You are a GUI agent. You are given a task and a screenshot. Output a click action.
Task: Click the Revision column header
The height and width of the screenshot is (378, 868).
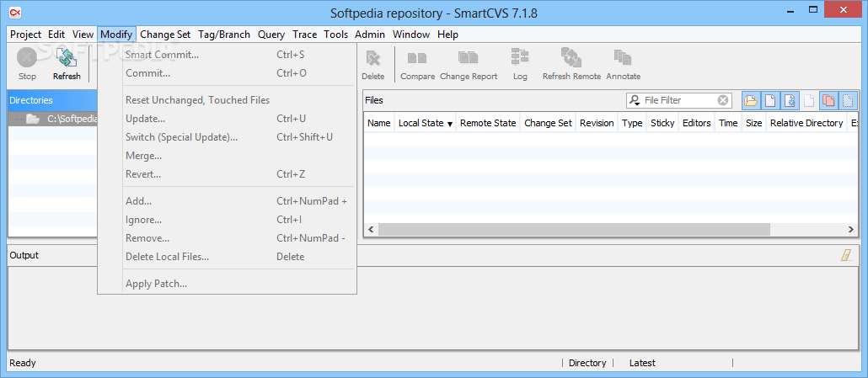pos(596,123)
